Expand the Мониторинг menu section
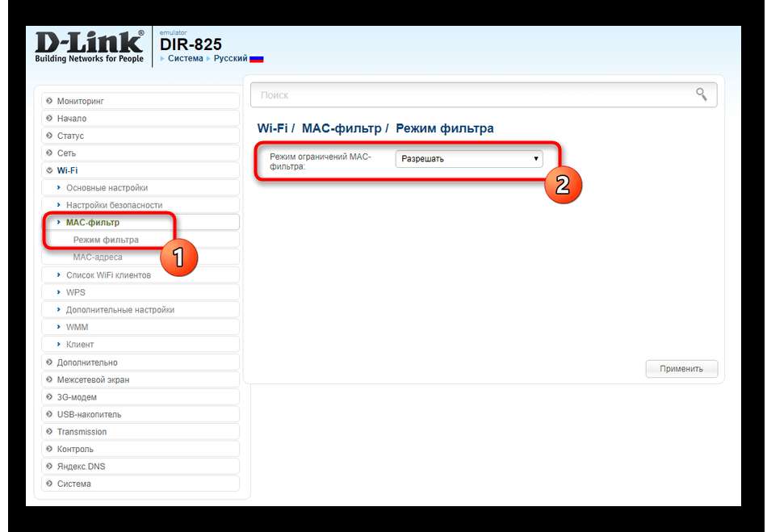Screen dimensions: 767x532 point(140,101)
